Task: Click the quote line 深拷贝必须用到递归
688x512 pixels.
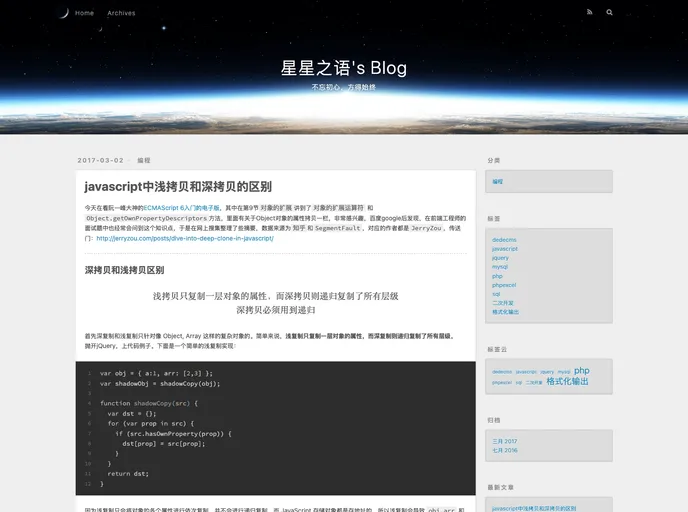Action: point(276,310)
